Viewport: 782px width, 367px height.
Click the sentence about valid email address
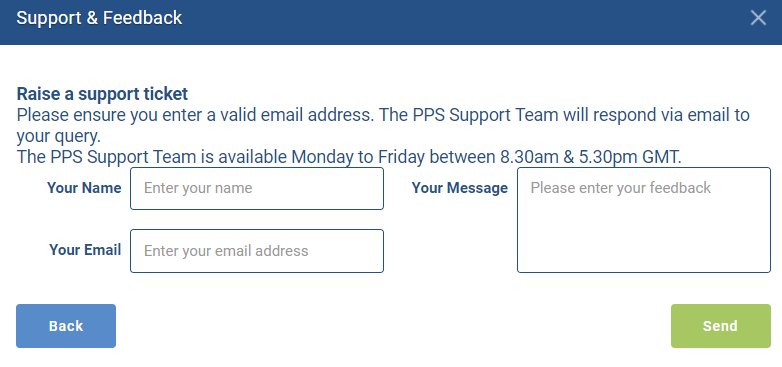[195, 115]
